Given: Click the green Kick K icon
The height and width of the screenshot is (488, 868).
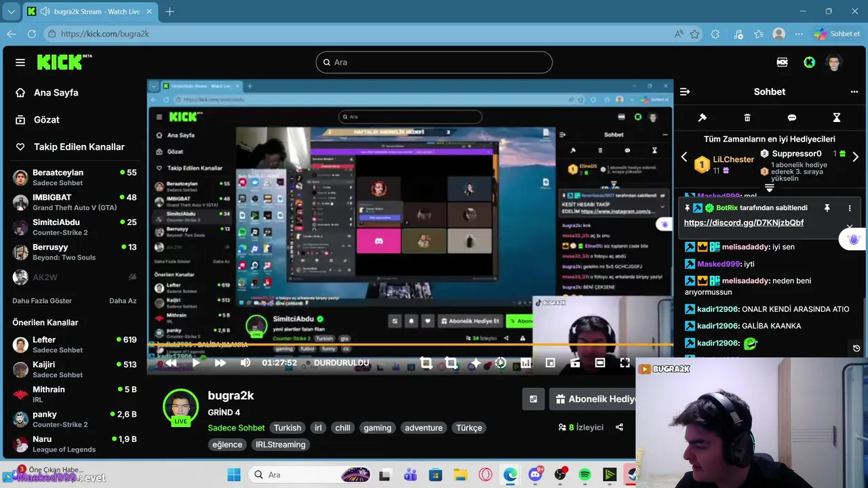Looking at the screenshot, I should coord(809,62).
